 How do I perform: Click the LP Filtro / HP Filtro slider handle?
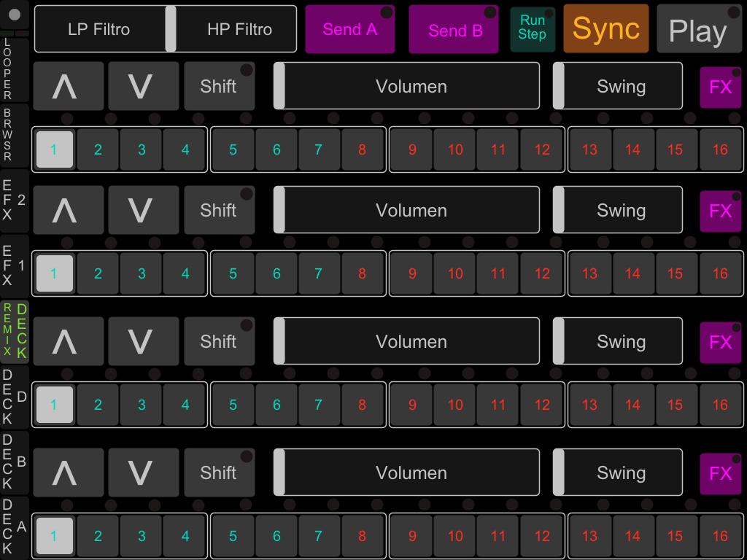pos(171,28)
